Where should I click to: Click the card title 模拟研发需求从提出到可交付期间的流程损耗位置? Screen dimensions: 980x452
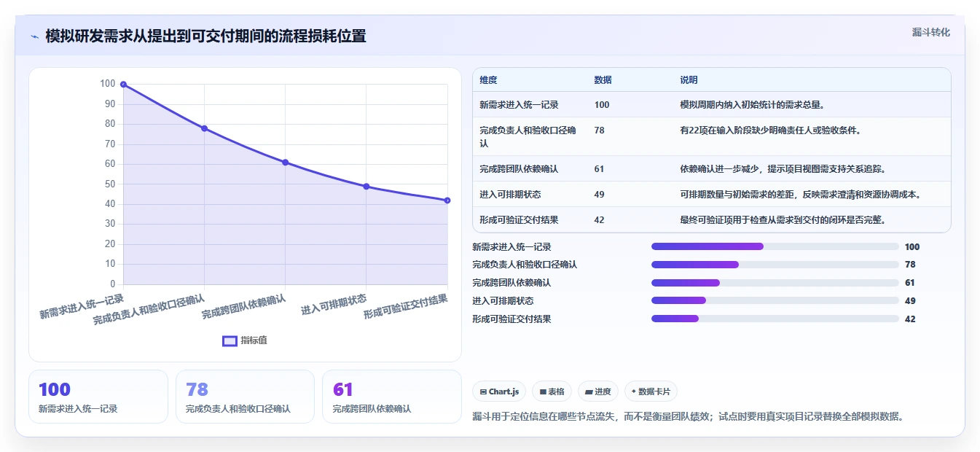205,36
